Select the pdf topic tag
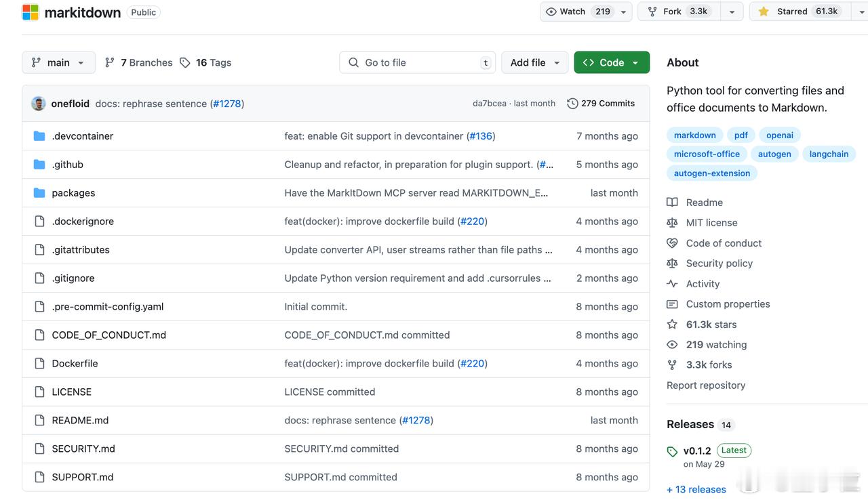Screen dimensions: 868x502 click(x=741, y=135)
